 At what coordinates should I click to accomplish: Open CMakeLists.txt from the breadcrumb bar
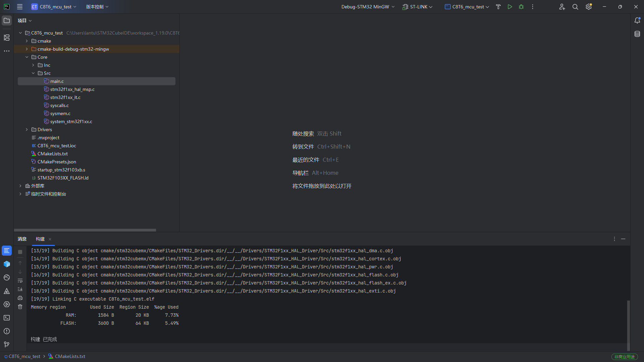[x=70, y=356]
